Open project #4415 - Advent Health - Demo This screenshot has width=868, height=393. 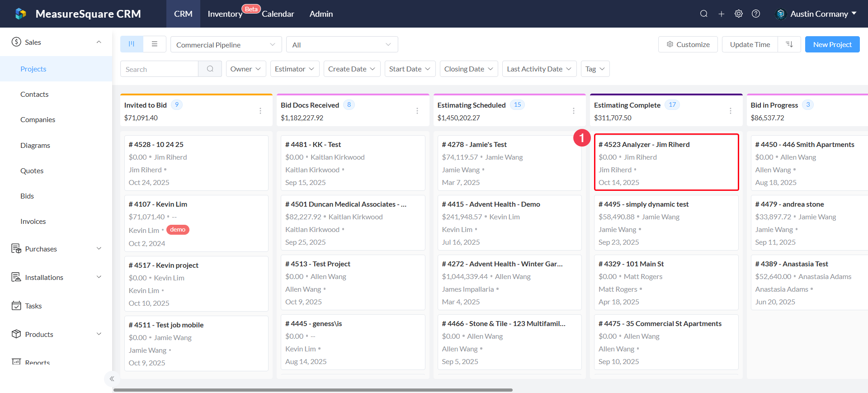pos(509,223)
